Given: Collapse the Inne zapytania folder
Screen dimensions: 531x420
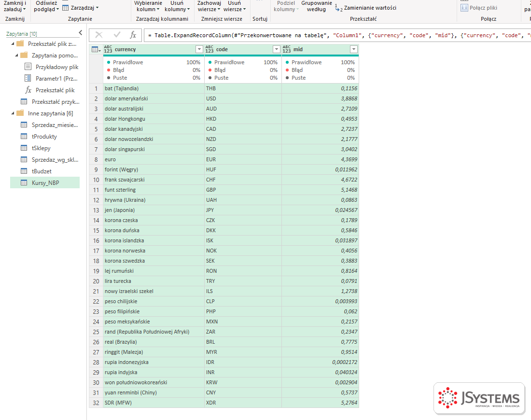Looking at the screenshot, I should click(13, 113).
